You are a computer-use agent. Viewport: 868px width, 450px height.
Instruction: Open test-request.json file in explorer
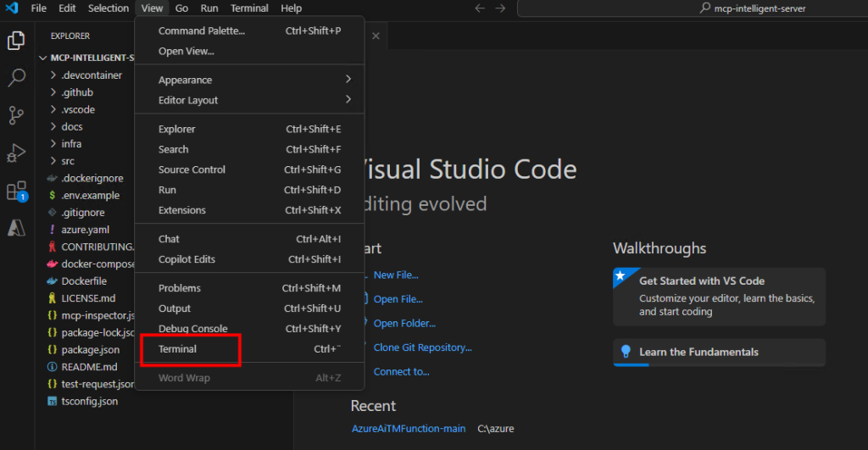pyautogui.click(x=97, y=384)
